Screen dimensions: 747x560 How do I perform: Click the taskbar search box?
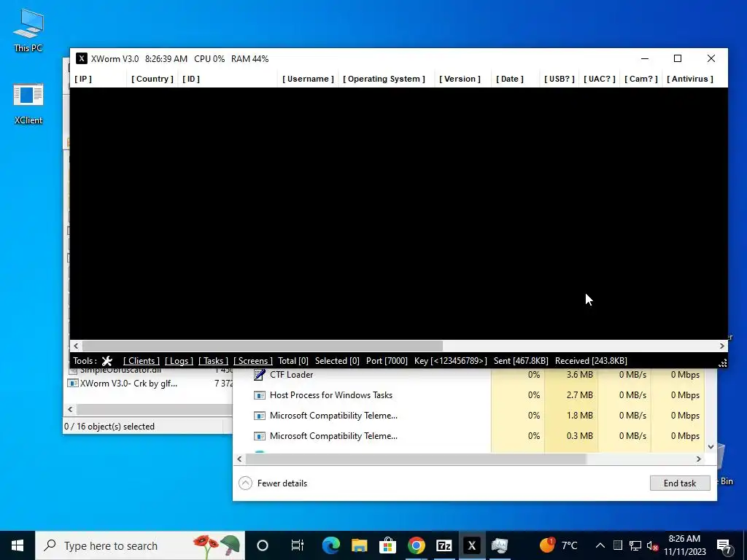click(x=140, y=545)
